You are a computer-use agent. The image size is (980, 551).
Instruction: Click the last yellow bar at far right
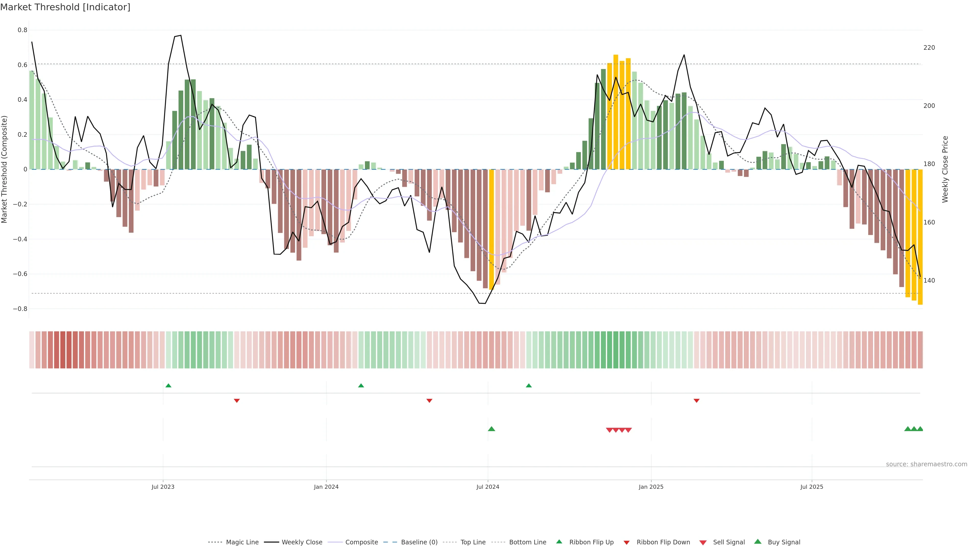[920, 236]
